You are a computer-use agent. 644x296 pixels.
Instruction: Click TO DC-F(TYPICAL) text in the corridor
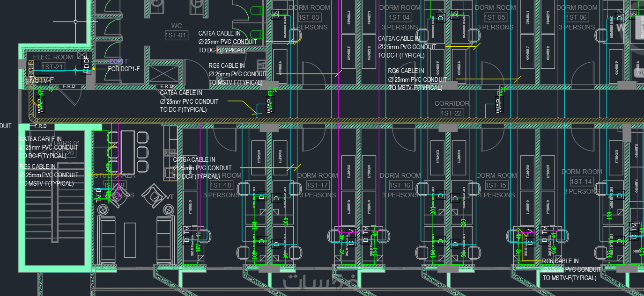[x=183, y=109]
